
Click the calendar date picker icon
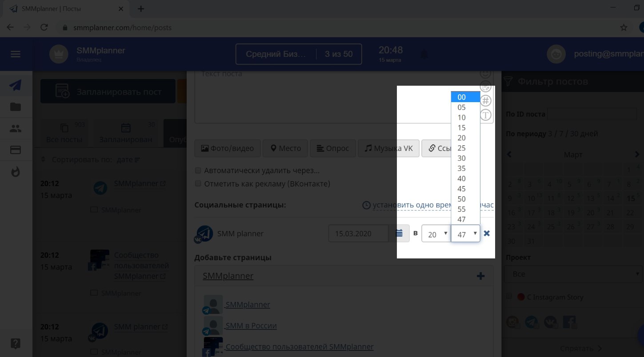pyautogui.click(x=399, y=234)
